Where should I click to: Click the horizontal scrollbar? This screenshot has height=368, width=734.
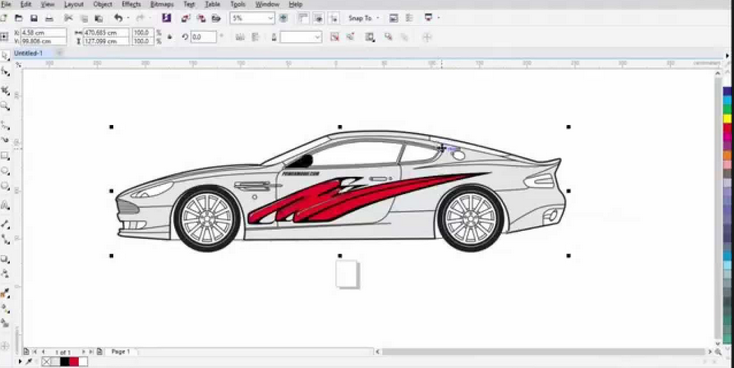pos(543,352)
